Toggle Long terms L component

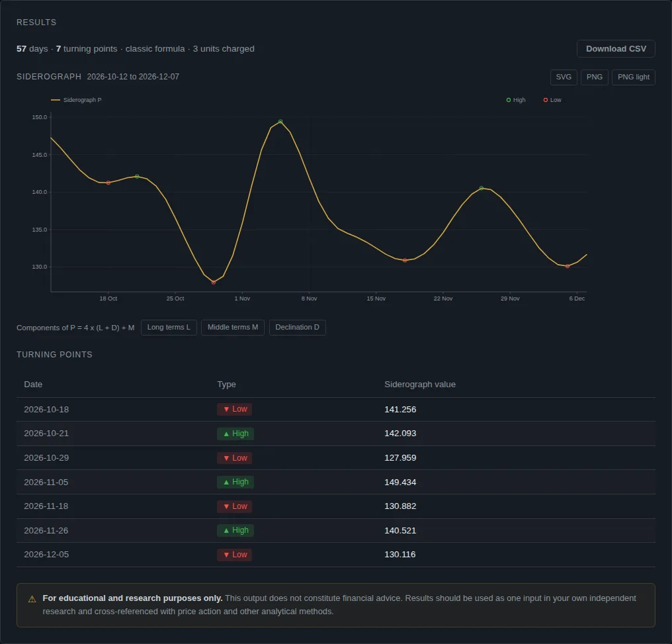[169, 327]
